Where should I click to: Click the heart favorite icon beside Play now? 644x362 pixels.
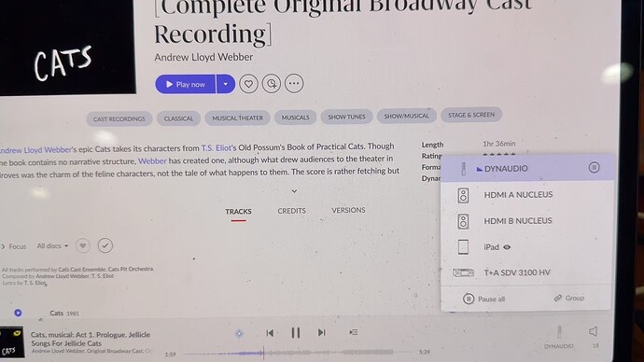click(248, 84)
